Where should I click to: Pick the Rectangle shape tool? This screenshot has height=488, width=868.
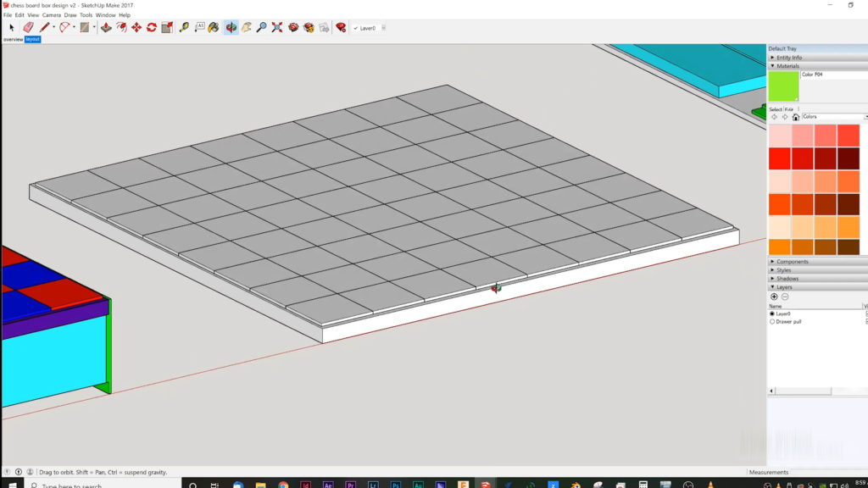click(x=85, y=28)
